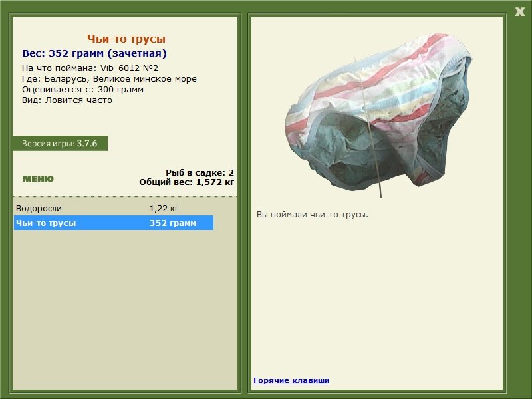Click the Вид: Ловится часто line
532x399 pixels.
[66, 100]
